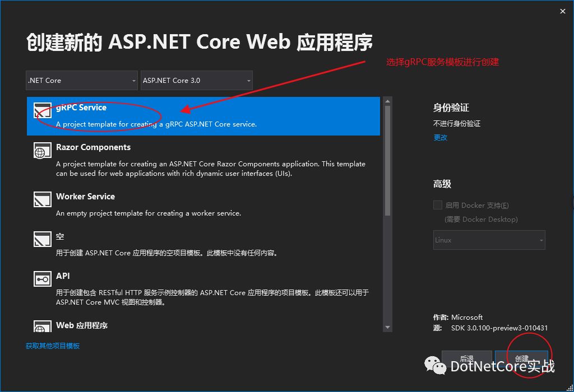This screenshot has width=574, height=392.
Task: Open the ASP.NET Core 3.0 version dropdown
Action: click(197, 81)
